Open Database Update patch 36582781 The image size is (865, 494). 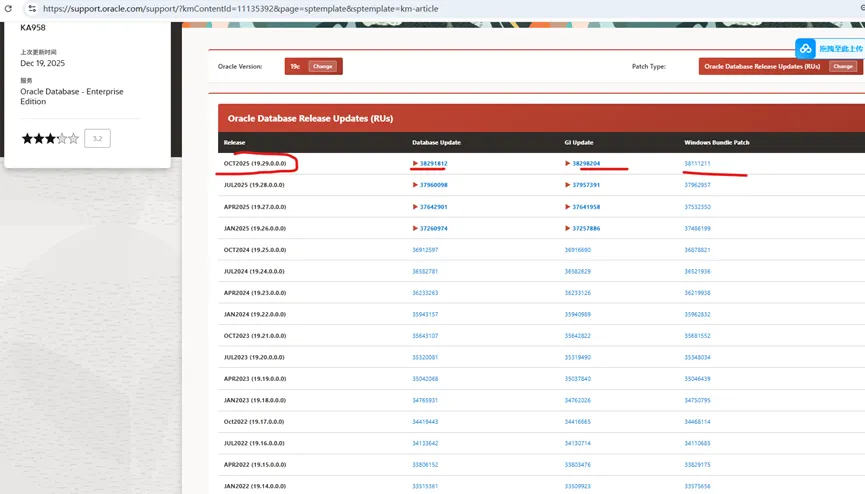click(425, 272)
